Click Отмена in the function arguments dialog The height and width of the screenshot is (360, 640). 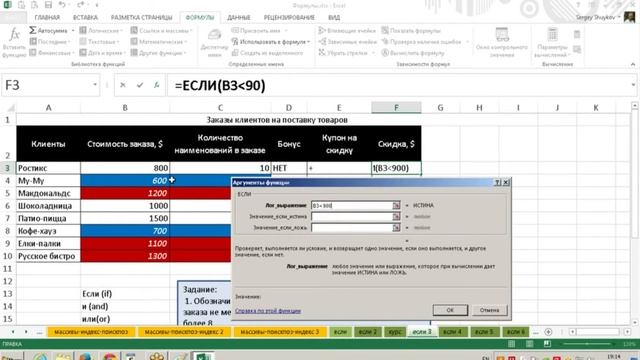click(489, 310)
